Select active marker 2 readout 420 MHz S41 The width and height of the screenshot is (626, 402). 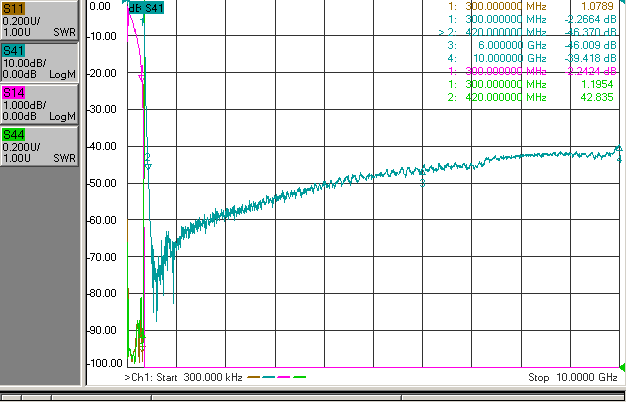(527, 32)
